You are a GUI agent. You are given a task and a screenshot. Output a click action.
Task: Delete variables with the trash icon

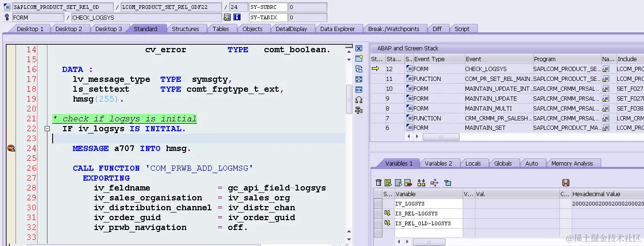click(x=379, y=183)
